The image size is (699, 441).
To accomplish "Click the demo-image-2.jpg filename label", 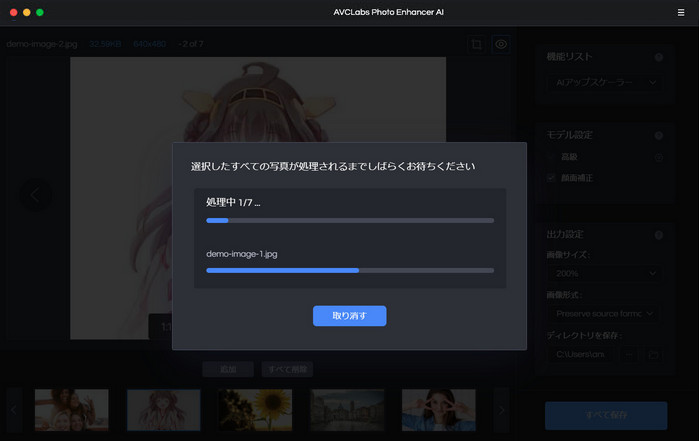I will coord(42,44).
